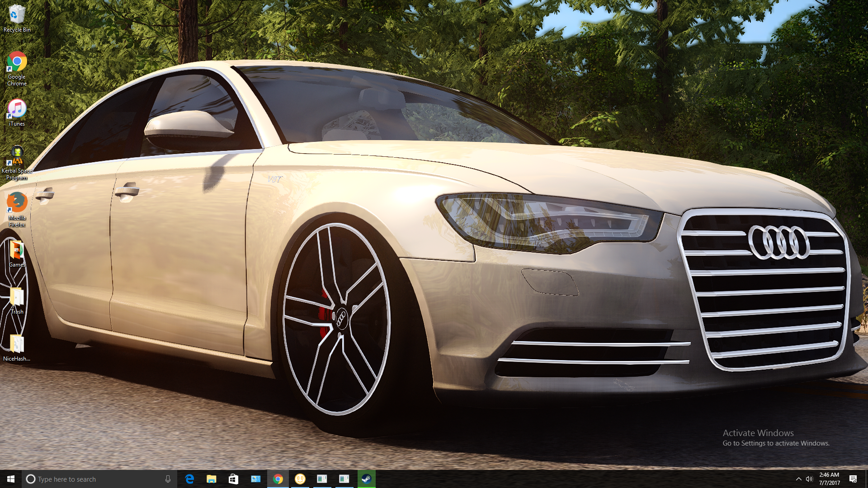This screenshot has height=488, width=868.
Task: Select the Trash folder on desktop
Action: (x=17, y=301)
